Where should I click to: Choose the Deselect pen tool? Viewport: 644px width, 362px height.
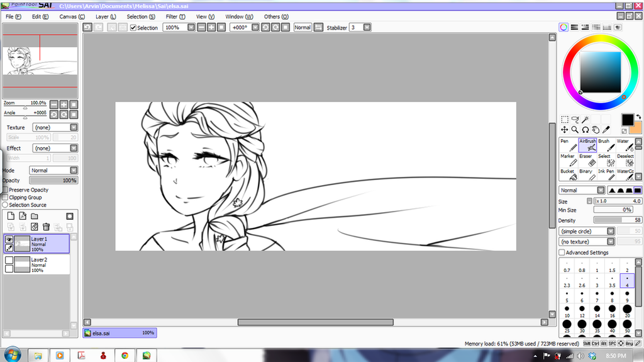tap(625, 161)
